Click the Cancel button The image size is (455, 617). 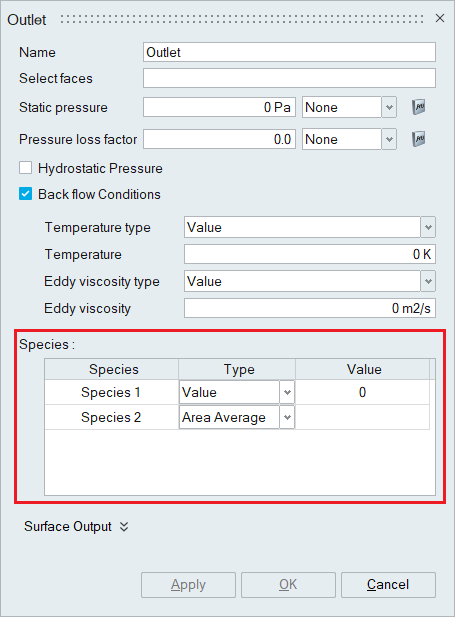388,585
